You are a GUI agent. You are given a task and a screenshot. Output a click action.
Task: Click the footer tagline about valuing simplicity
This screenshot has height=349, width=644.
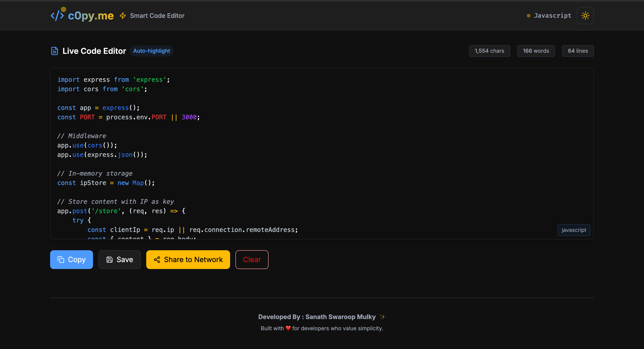pos(322,328)
